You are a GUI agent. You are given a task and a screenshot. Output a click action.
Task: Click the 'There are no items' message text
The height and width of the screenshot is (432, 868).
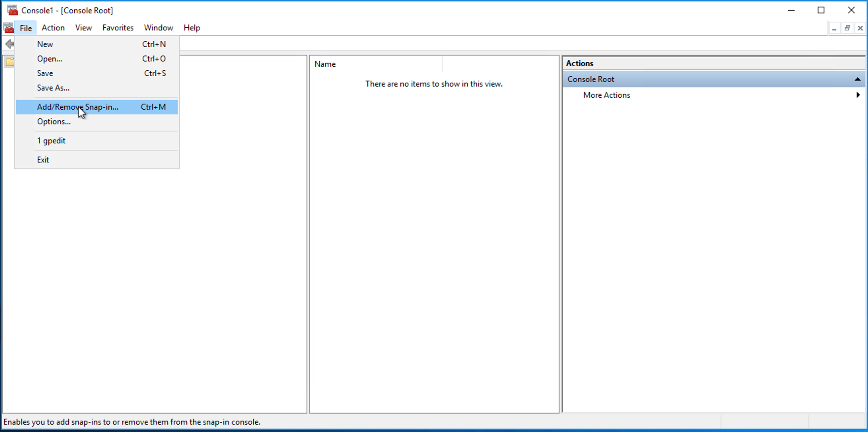click(x=434, y=84)
